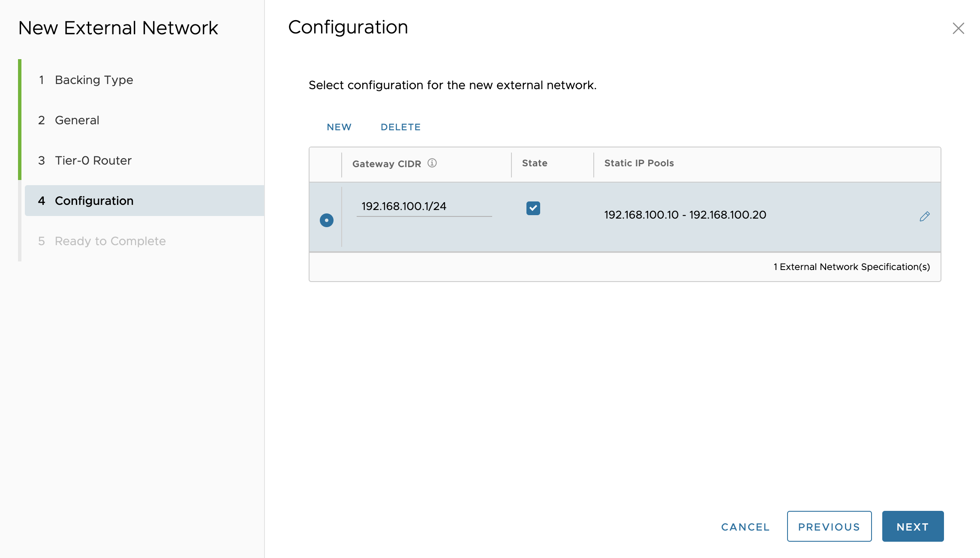The height and width of the screenshot is (558, 980).
Task: Click the Ready to Complete step
Action: click(110, 241)
